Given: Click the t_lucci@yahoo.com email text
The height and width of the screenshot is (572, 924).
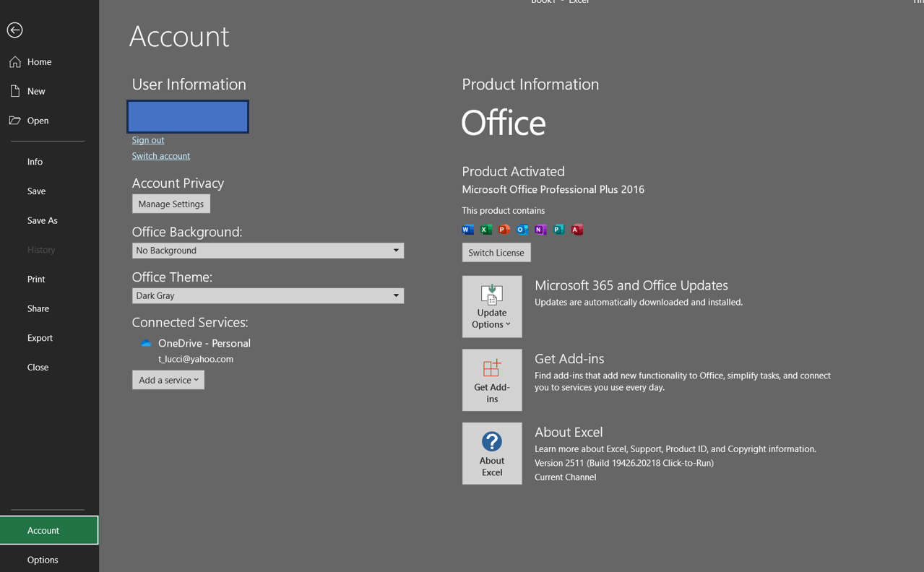Looking at the screenshot, I should 196,359.
